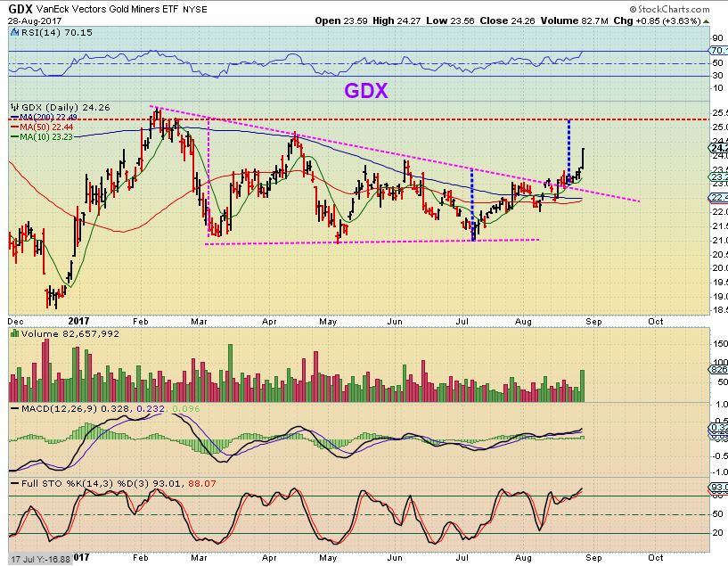The width and height of the screenshot is (728, 566).
Task: Click the volume bars icon beside Volume label
Action: 15,333
